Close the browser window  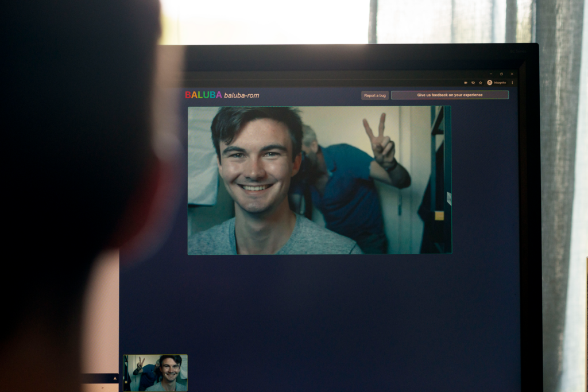pyautogui.click(x=512, y=74)
